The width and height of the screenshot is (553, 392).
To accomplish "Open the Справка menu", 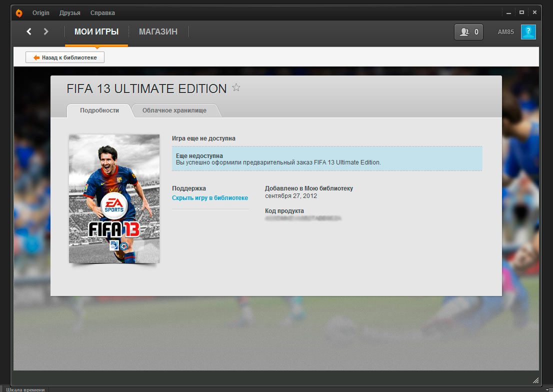I will point(102,13).
